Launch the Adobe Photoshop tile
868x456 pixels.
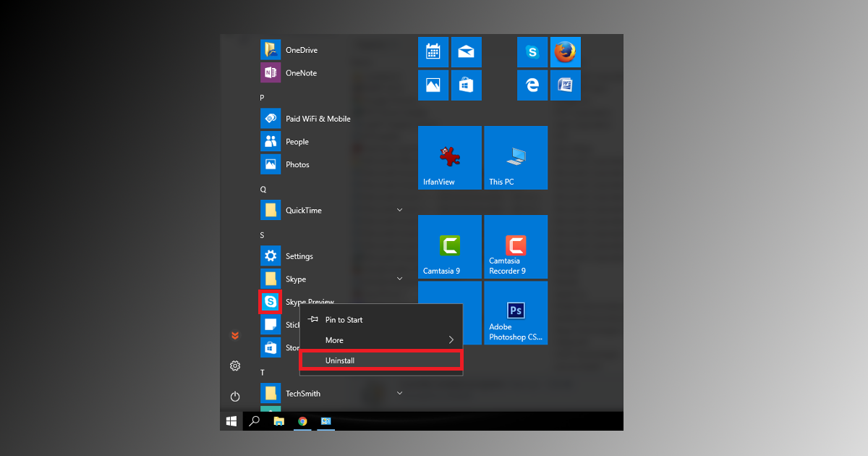pyautogui.click(x=516, y=313)
